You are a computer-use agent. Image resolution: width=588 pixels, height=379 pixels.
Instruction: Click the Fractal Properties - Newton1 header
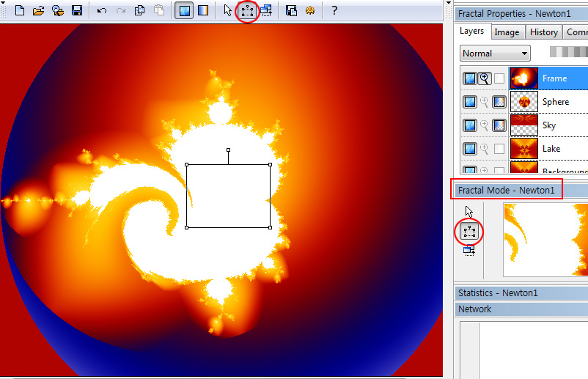(x=521, y=14)
